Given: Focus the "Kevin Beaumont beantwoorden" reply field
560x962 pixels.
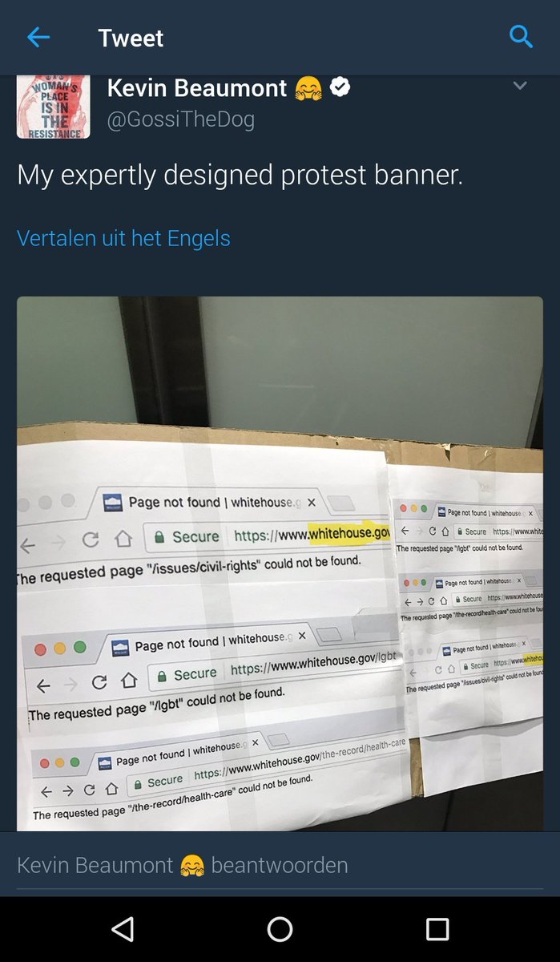Looking at the screenshot, I should click(280, 865).
